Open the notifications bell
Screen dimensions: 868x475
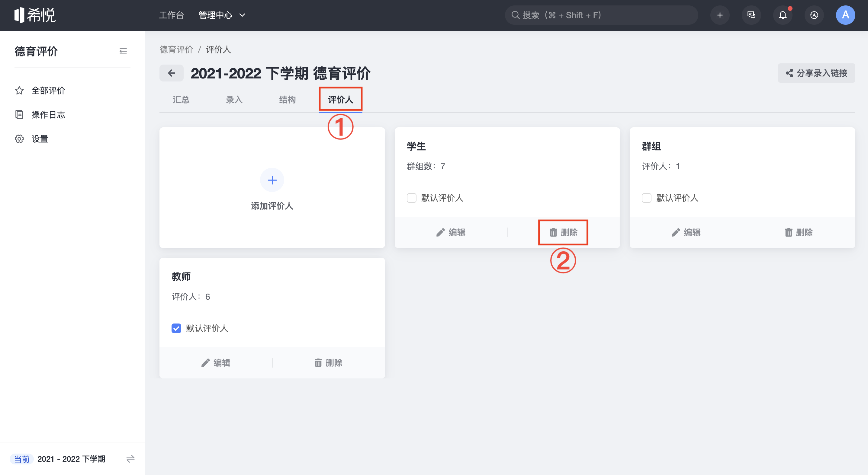pos(783,15)
